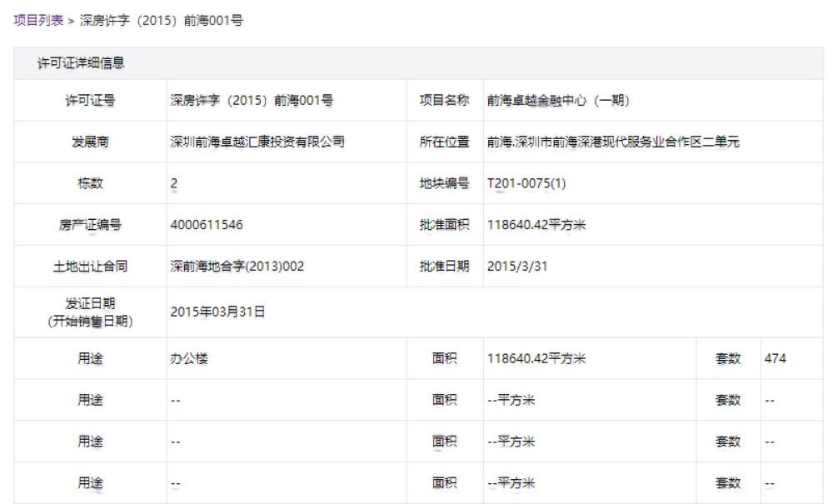Select unit count 474

[776, 358]
